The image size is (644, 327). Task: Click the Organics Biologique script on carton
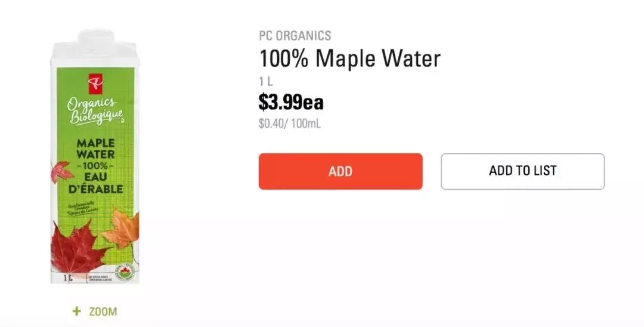(x=95, y=111)
